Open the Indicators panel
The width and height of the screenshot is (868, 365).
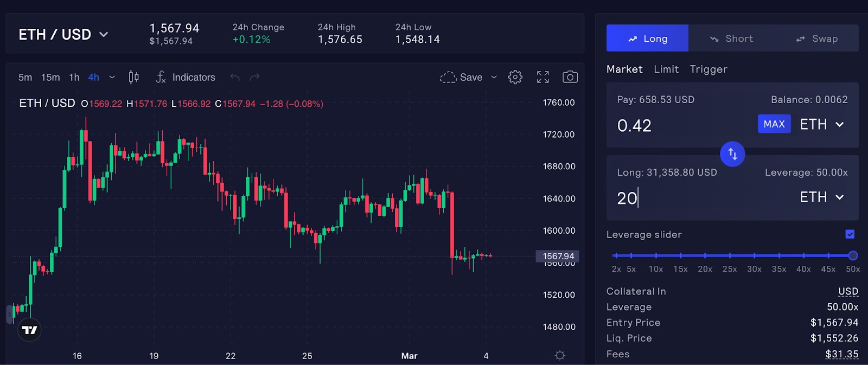pyautogui.click(x=186, y=77)
